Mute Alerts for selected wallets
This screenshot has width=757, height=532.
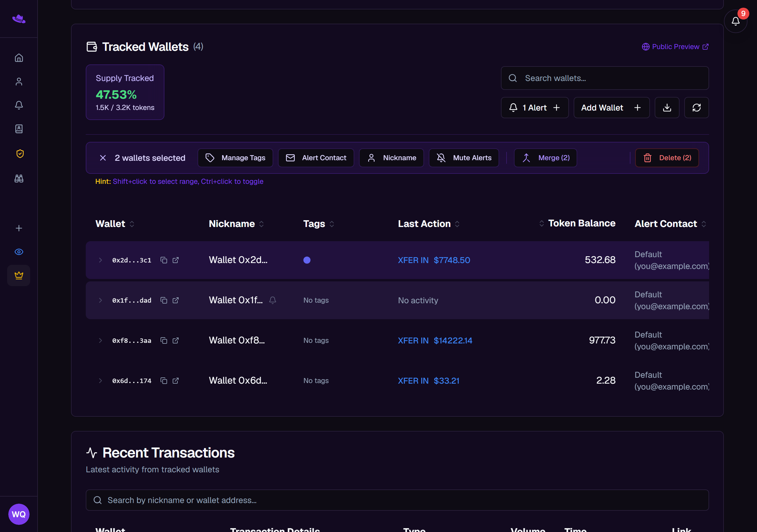coord(464,158)
